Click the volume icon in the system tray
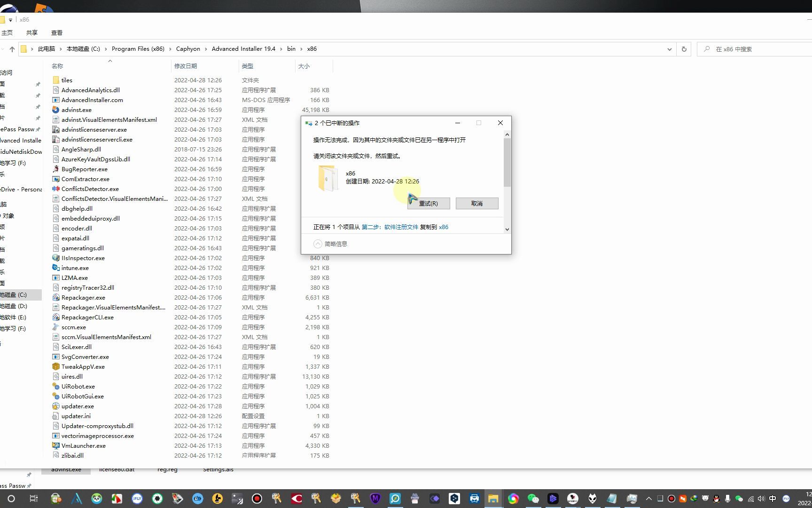This screenshot has height=508, width=812. coord(761,499)
